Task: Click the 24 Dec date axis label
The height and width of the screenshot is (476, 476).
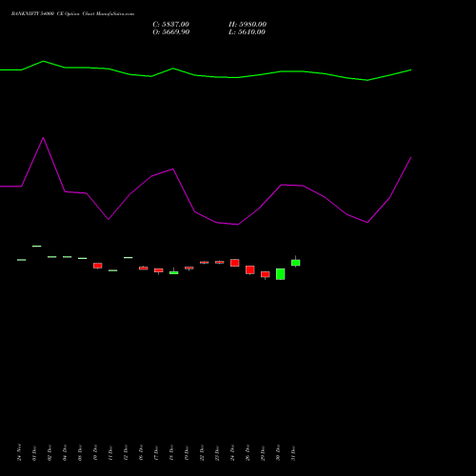Action: point(233,453)
